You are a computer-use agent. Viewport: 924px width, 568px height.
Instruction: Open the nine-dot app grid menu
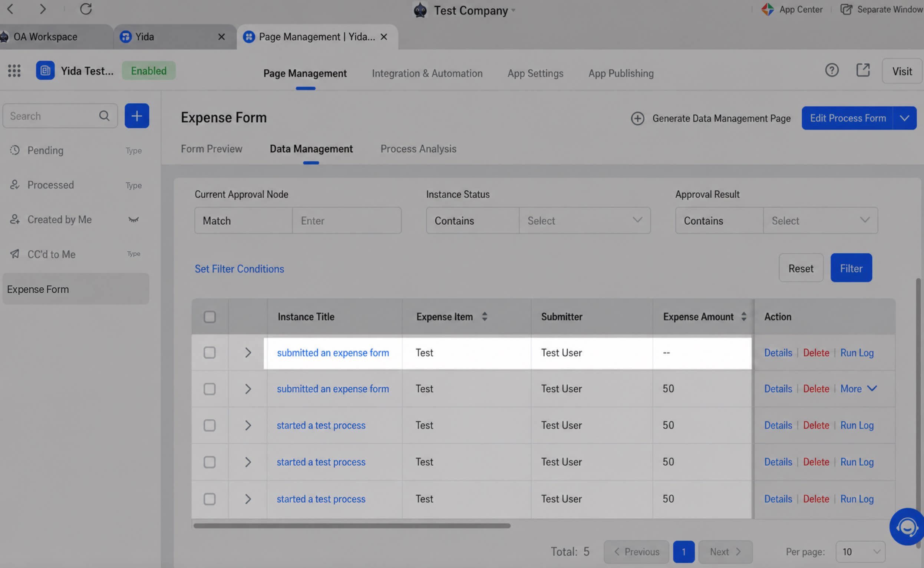point(14,70)
